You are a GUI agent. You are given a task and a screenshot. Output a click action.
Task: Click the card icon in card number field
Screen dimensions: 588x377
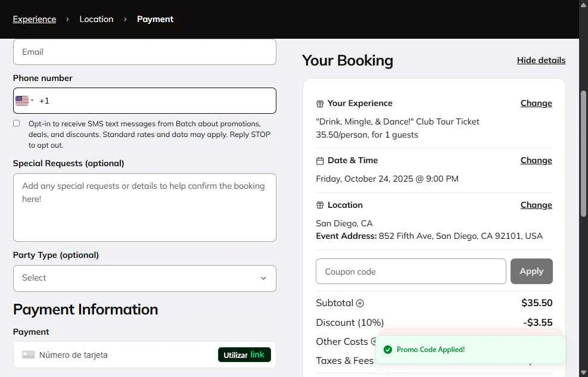pyautogui.click(x=29, y=354)
